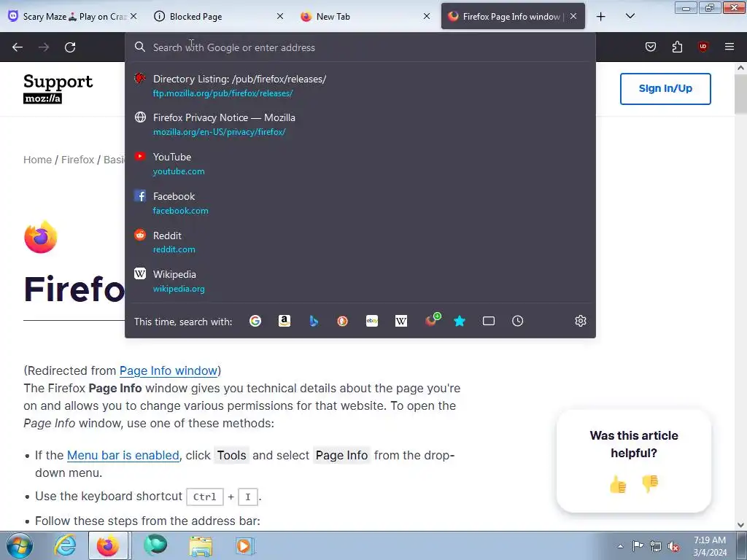
Task: Open the Windows Start menu
Action: click(20, 545)
